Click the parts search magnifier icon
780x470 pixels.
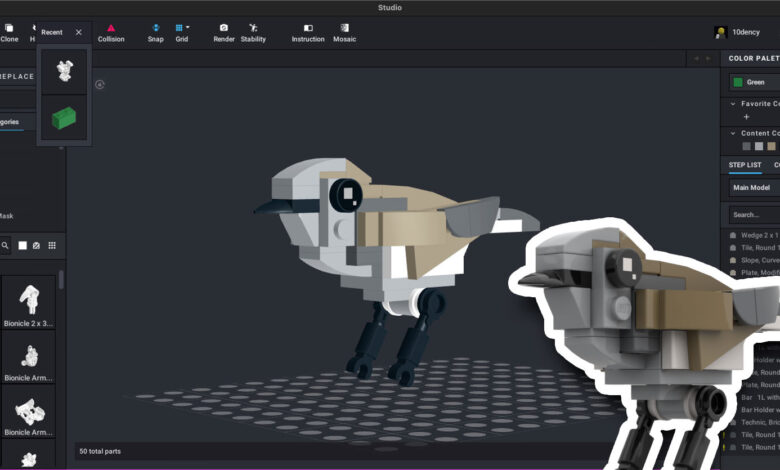click(x=5, y=245)
